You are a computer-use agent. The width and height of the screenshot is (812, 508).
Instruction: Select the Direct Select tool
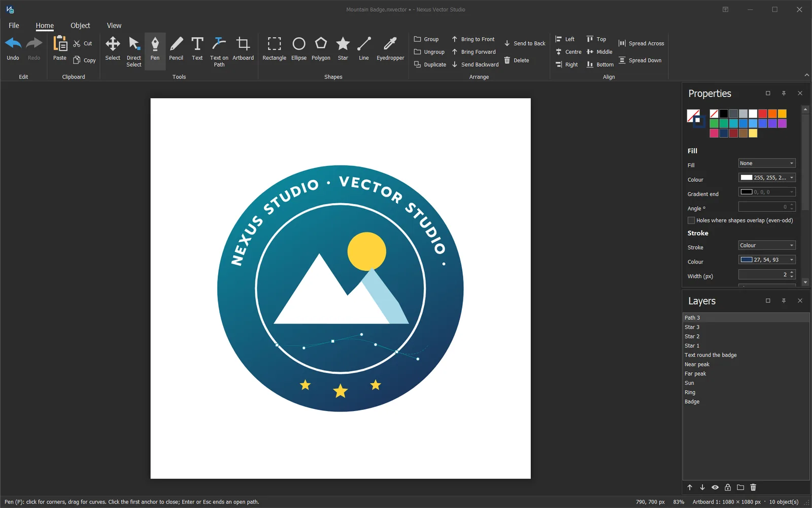[x=134, y=52]
